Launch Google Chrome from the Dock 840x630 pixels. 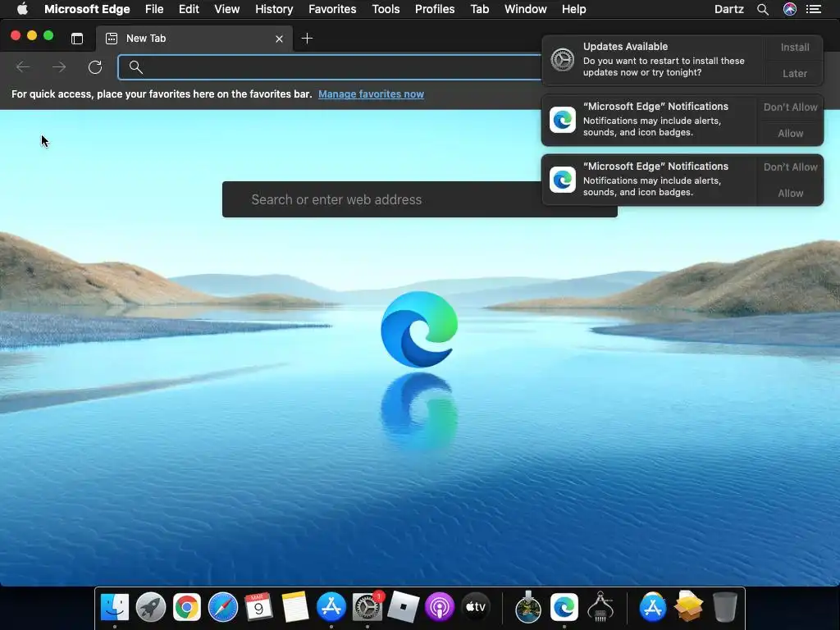pyautogui.click(x=186, y=607)
